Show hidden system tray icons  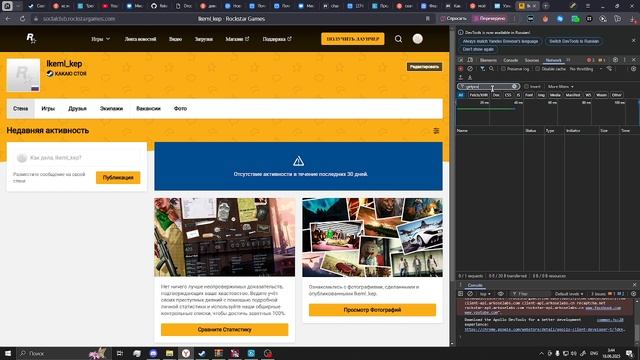[541, 353]
